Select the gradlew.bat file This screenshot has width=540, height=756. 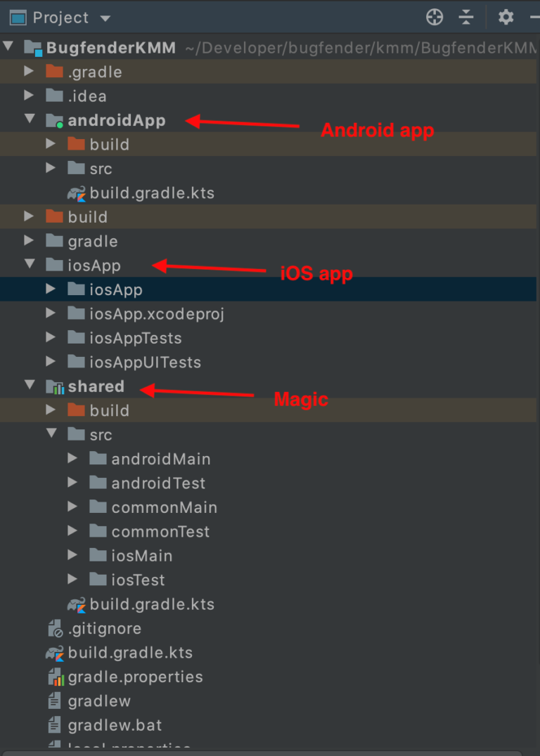(115, 724)
